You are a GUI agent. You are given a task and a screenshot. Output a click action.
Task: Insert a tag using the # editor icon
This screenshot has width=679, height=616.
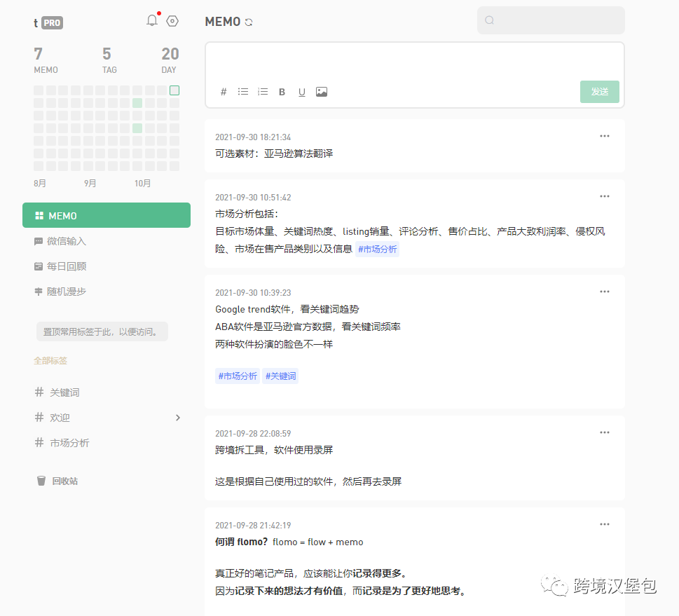[223, 92]
